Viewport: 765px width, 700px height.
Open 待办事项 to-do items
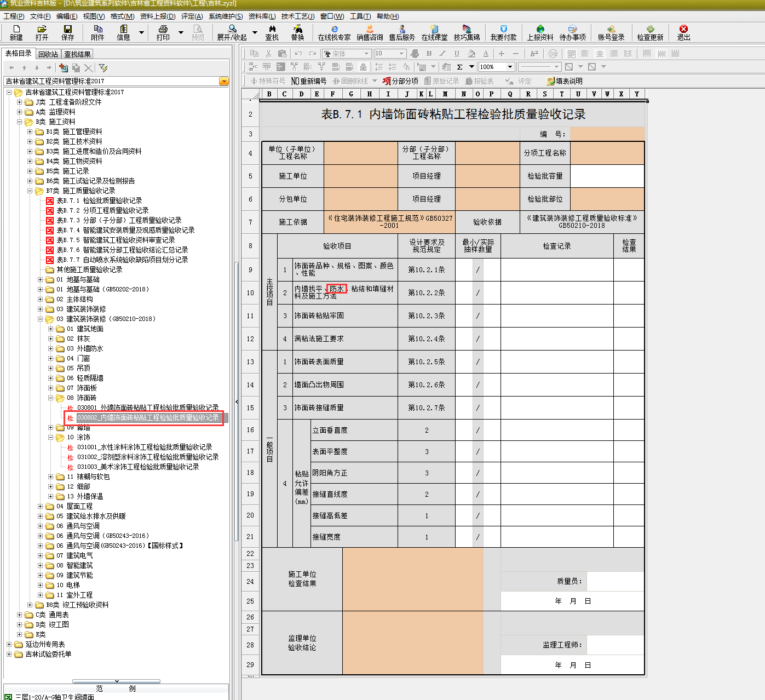[x=572, y=32]
